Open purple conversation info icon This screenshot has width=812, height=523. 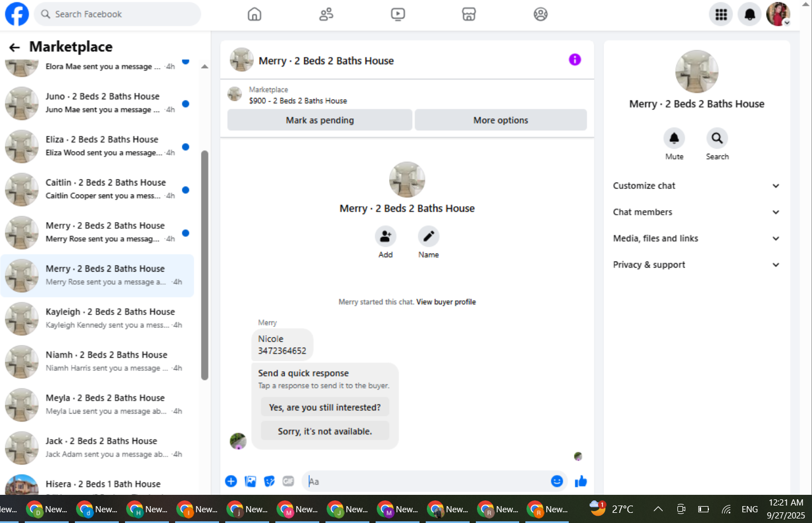(574, 60)
